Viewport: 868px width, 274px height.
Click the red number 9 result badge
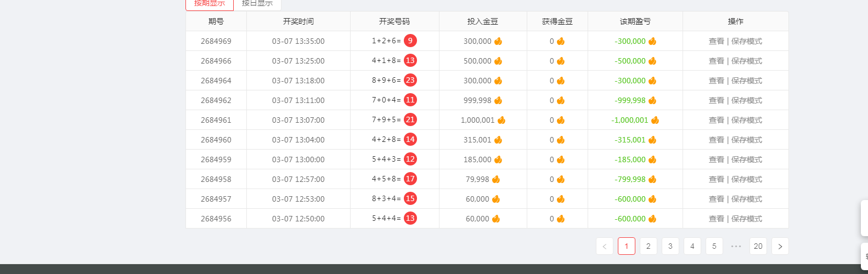coord(410,41)
